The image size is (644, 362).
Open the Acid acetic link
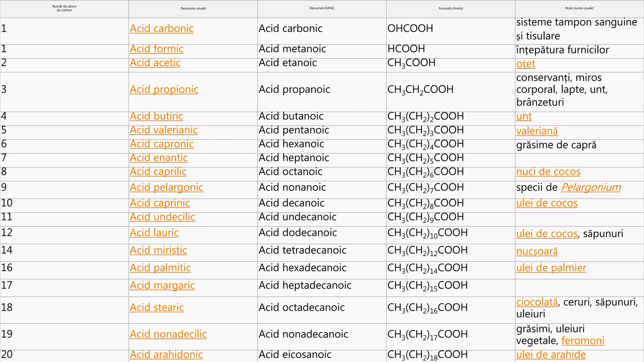click(x=155, y=63)
